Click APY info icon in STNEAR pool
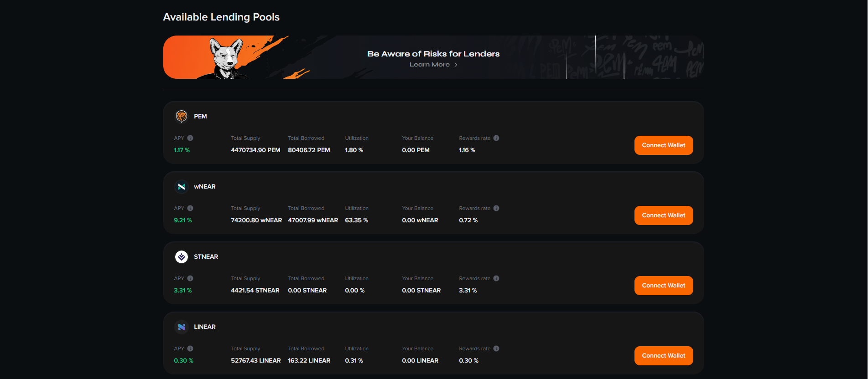 coord(190,278)
